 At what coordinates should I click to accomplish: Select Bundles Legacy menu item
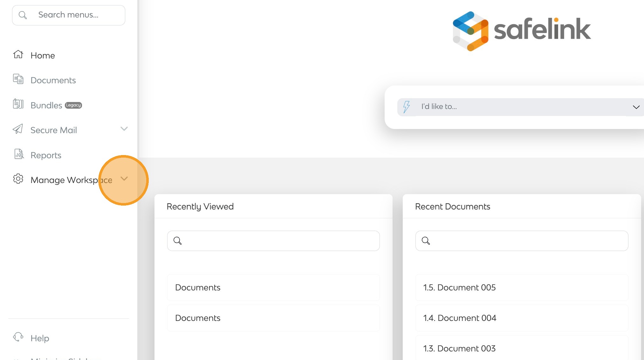click(x=46, y=105)
